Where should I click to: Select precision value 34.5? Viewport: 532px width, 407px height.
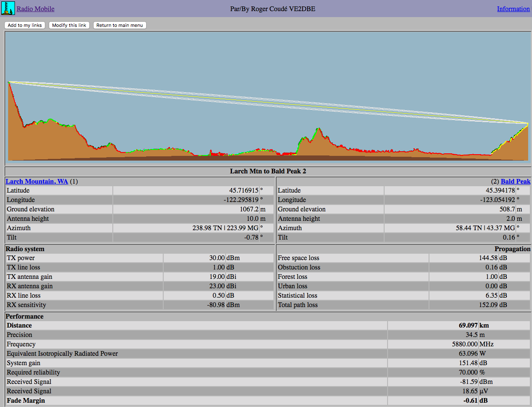(x=472, y=335)
